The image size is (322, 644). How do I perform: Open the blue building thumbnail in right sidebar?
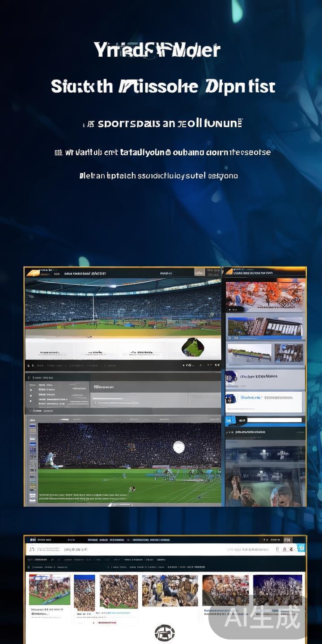coord(265,327)
